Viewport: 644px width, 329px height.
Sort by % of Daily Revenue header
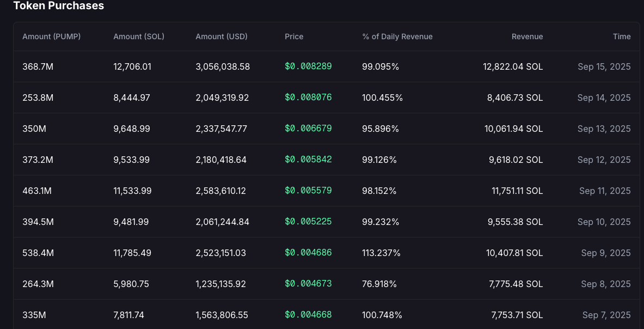(x=397, y=36)
